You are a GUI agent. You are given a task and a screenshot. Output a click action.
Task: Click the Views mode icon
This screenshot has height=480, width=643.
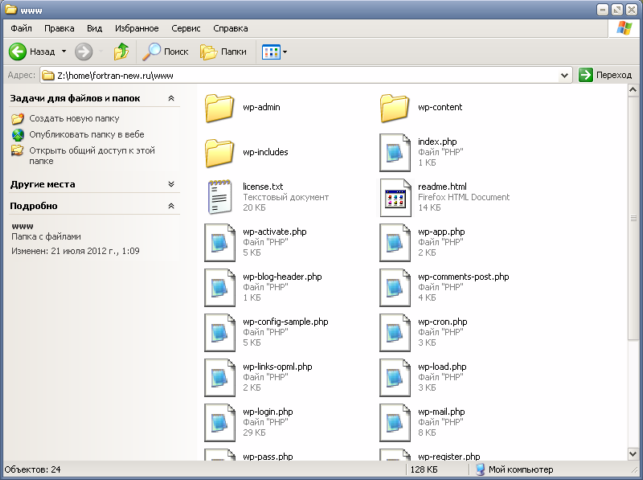click(x=271, y=52)
